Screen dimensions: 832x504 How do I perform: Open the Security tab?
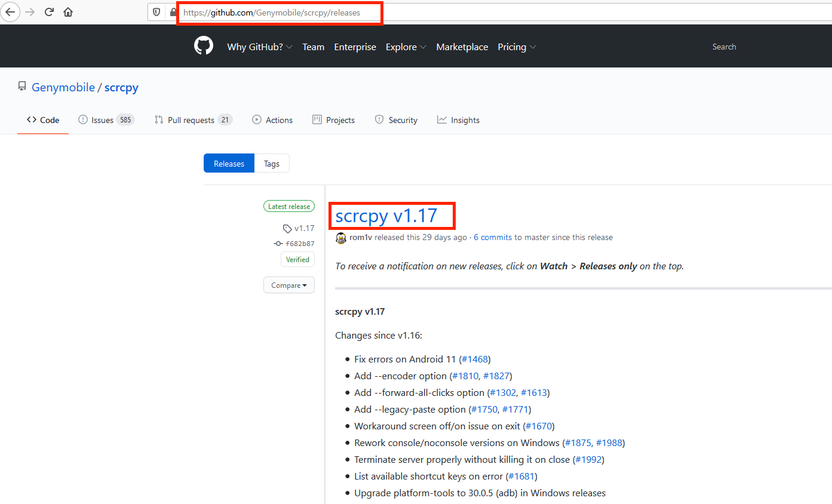(x=396, y=120)
